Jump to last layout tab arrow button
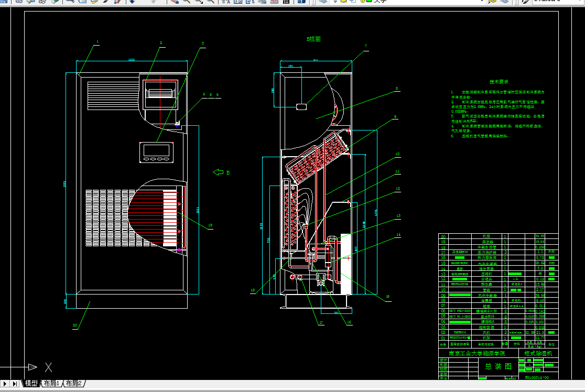 (15, 384)
